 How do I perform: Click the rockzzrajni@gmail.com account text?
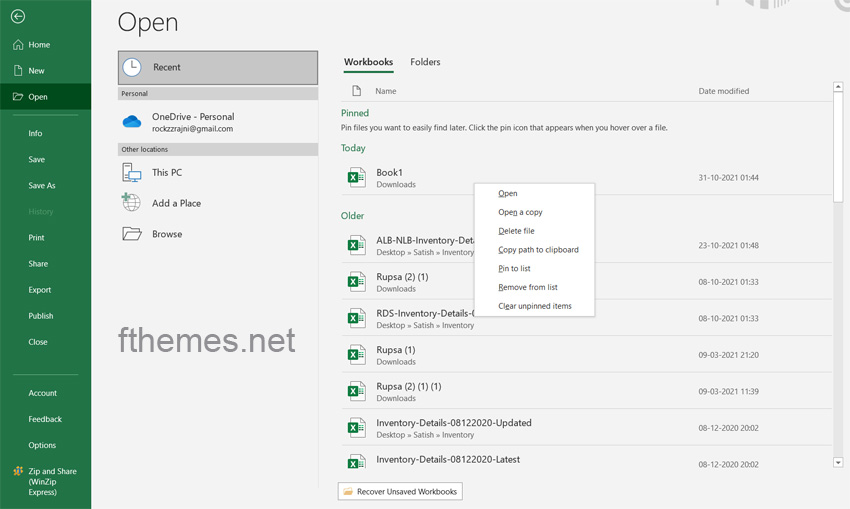tap(192, 129)
